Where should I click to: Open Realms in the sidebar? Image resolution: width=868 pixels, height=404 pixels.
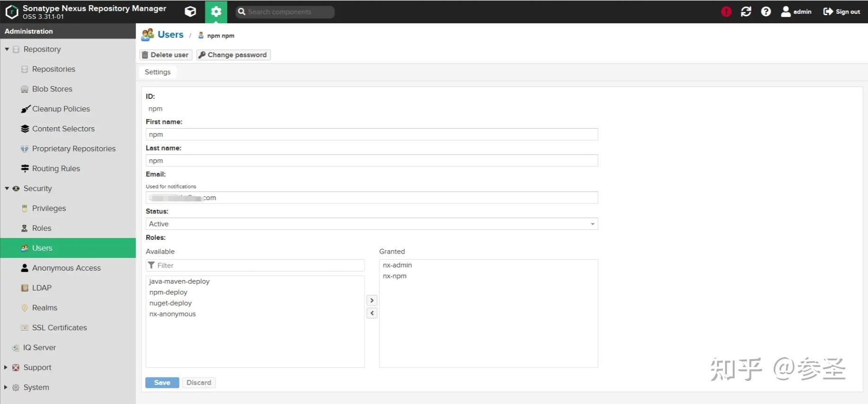tap(44, 307)
